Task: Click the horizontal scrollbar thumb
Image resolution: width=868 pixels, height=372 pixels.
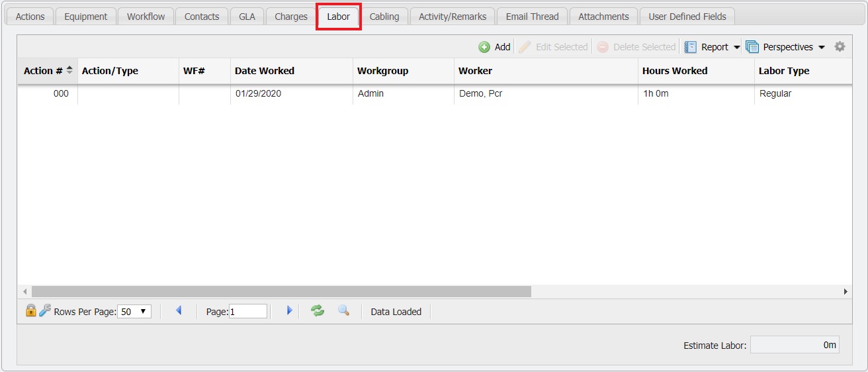Action: 281,291
